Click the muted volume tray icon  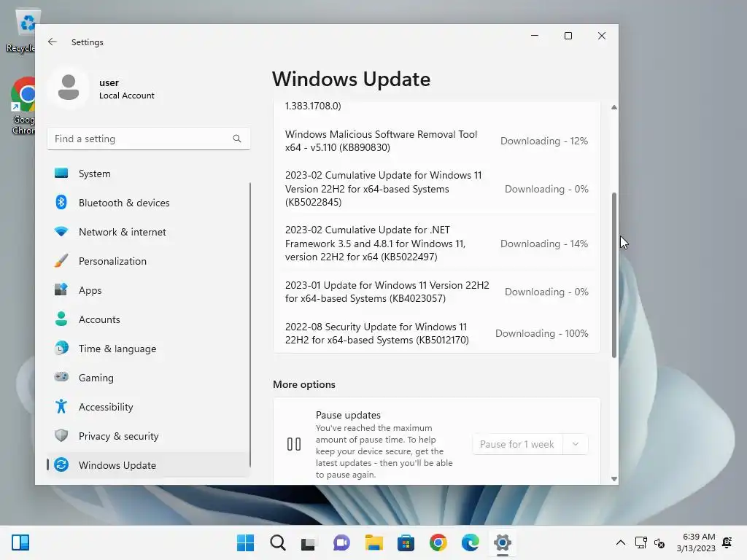(659, 542)
